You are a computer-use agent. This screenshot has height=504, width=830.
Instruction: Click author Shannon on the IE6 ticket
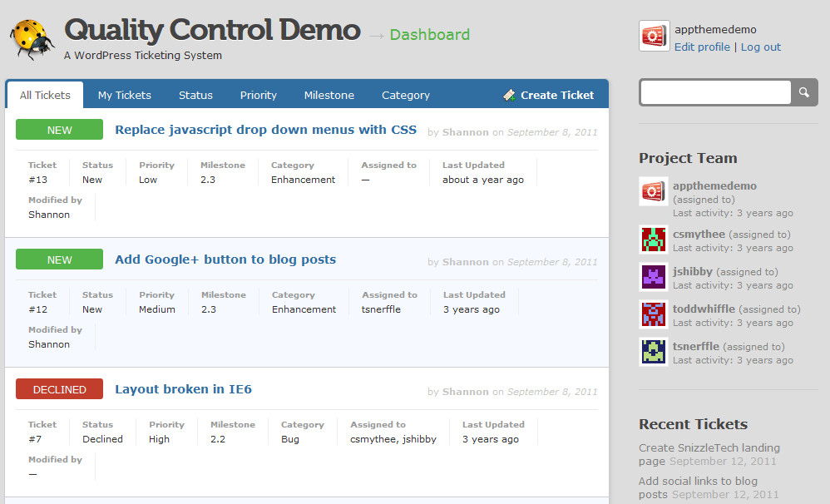[x=465, y=392]
